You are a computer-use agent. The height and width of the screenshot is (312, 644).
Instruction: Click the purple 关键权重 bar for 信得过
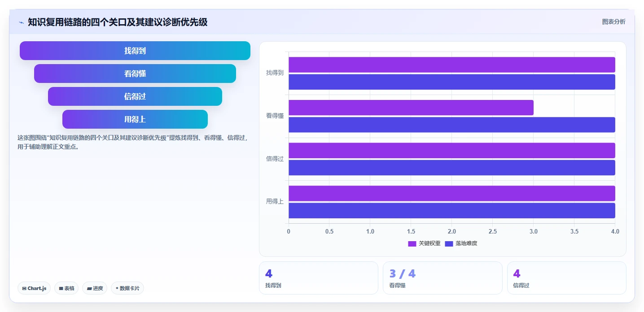click(451, 150)
